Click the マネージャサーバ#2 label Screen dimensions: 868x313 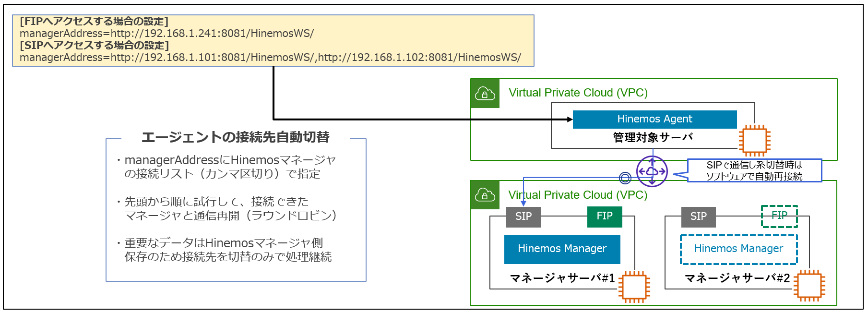pos(737,278)
